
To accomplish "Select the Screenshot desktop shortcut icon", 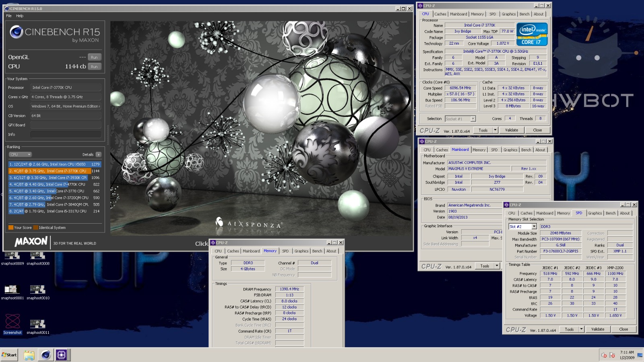I will (12, 324).
